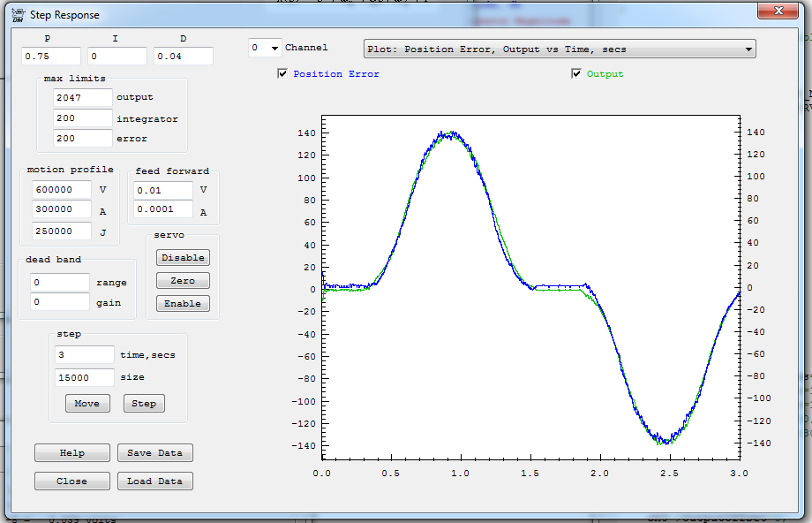Click the Close button at bottom left
The image size is (812, 523).
[x=72, y=481]
